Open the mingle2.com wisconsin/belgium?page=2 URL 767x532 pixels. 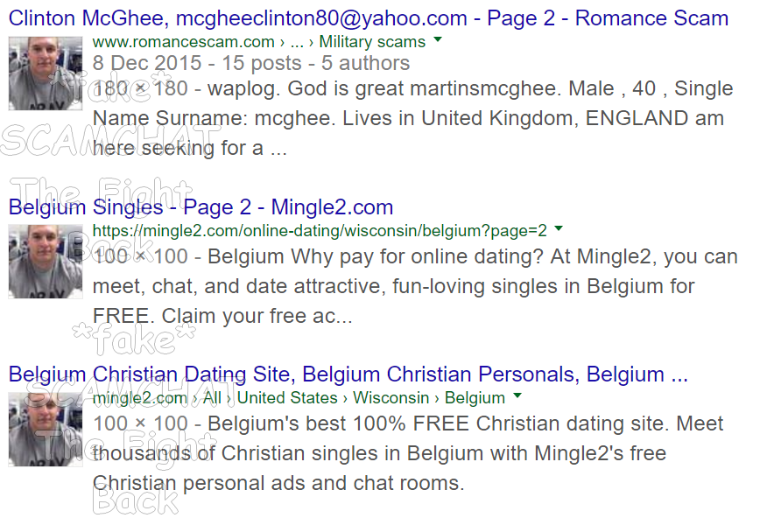pyautogui.click(x=320, y=231)
